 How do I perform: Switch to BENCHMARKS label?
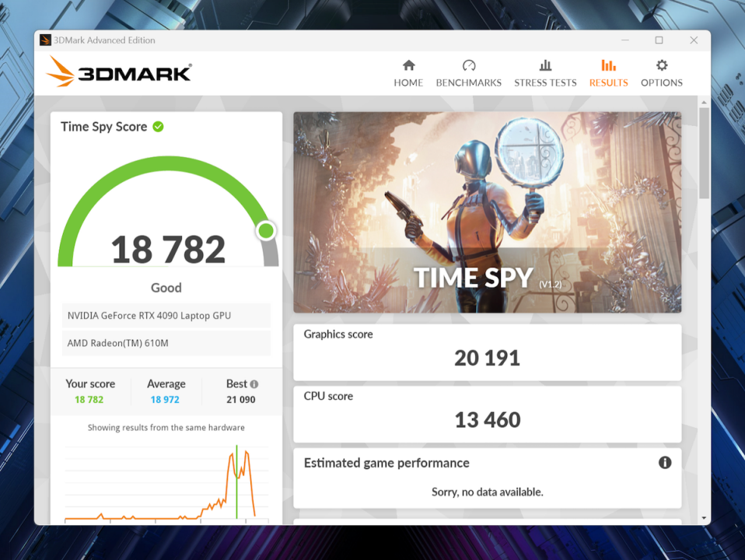[468, 82]
